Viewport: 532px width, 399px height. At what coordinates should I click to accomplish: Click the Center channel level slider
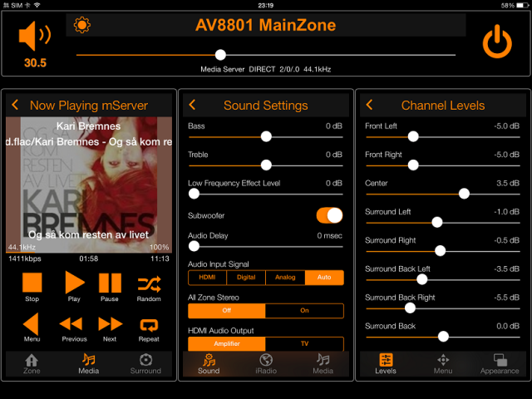point(443,194)
